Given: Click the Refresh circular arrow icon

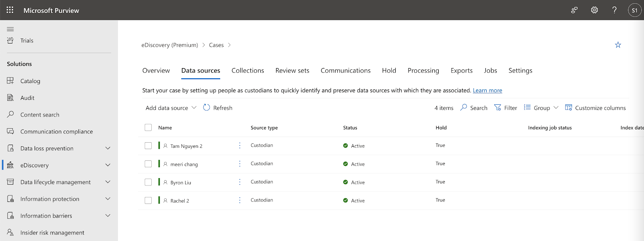Looking at the screenshot, I should tap(206, 108).
